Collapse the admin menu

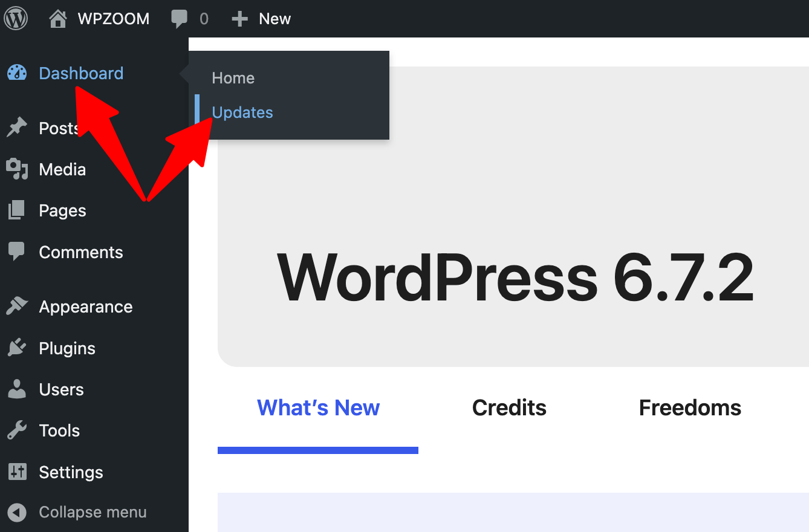pos(79,511)
